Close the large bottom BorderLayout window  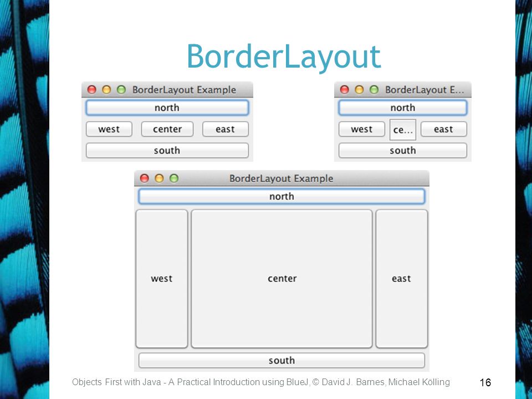145,178
